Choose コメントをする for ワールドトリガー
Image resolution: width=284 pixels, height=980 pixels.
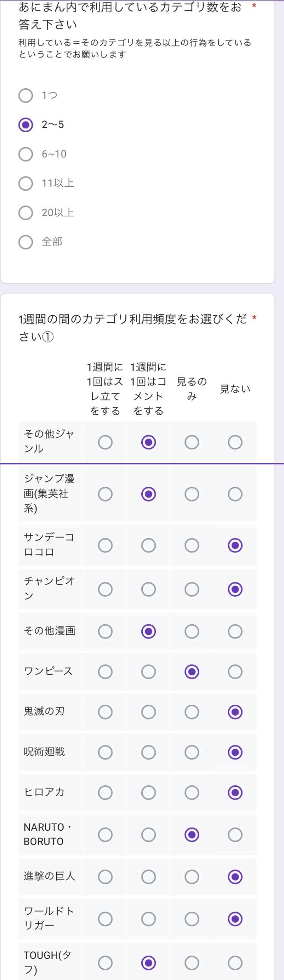(148, 919)
